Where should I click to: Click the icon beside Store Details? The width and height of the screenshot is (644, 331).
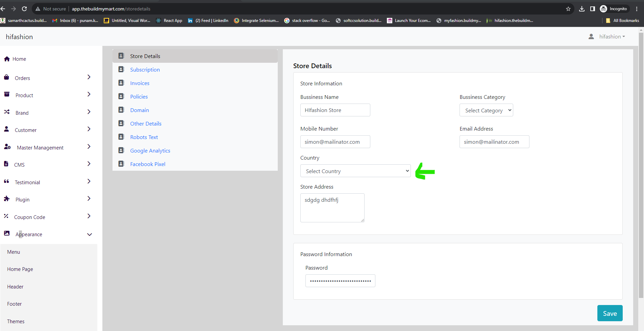pos(121,56)
